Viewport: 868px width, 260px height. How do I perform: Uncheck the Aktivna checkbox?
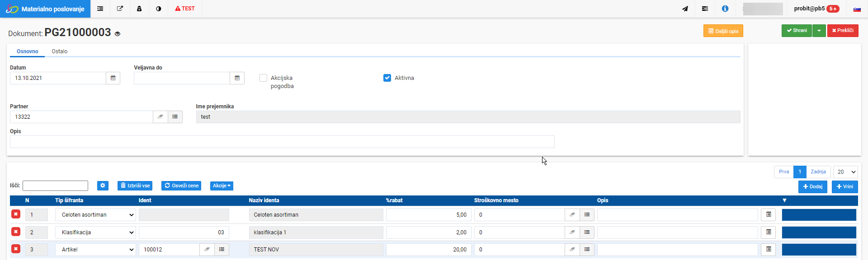387,78
